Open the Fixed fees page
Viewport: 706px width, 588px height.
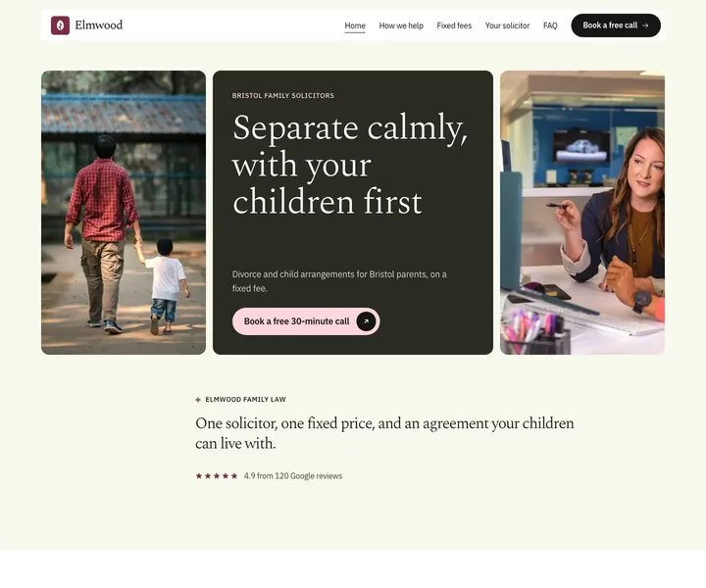[454, 25]
